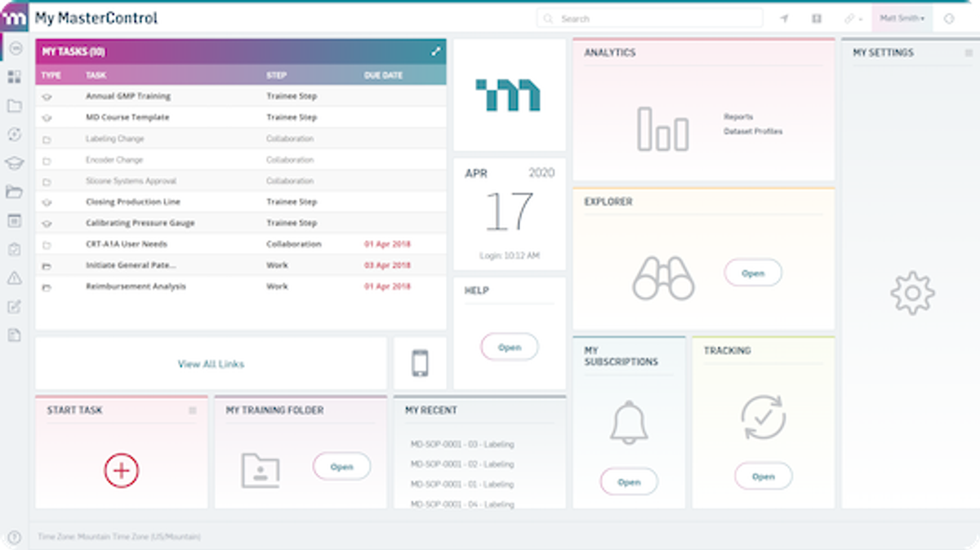Open recent item MD-SOP-0001 - 03 - Labeling
The height and width of the screenshot is (550, 980).
[462, 445]
